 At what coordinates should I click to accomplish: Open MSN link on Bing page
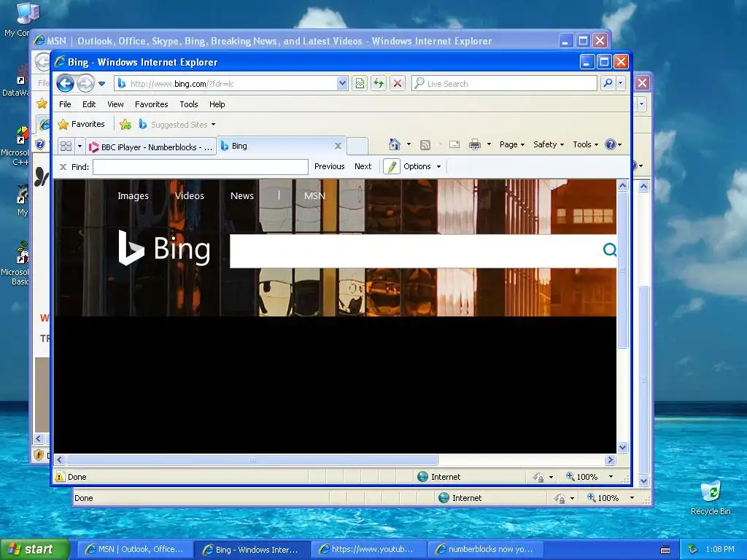314,195
